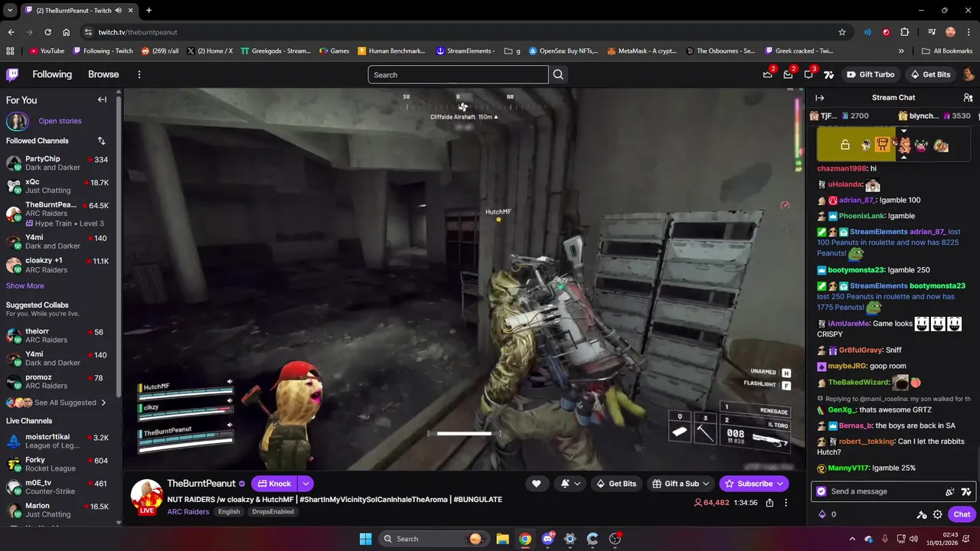This screenshot has width=980, height=551.
Task: Reload the browser page
Action: pos(47,32)
